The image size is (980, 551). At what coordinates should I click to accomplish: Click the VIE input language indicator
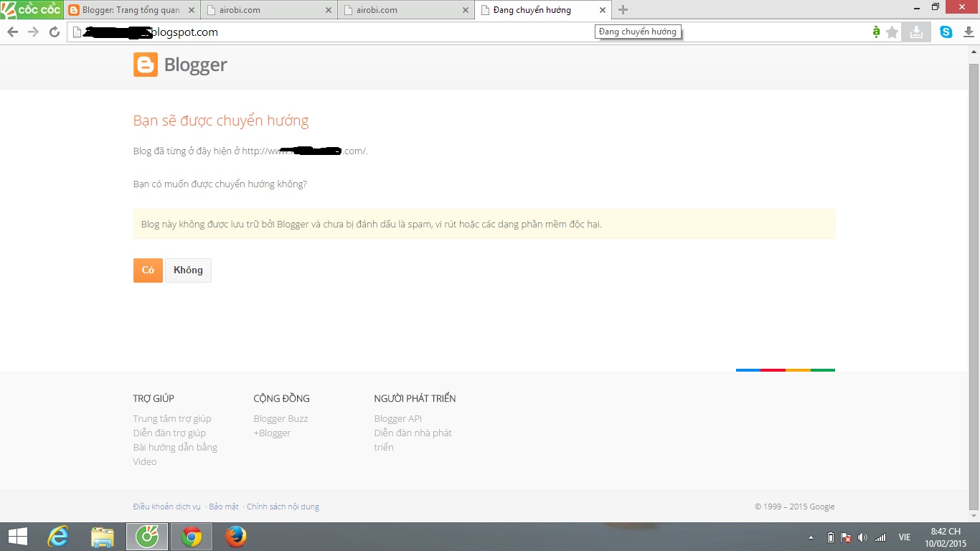pos(905,537)
